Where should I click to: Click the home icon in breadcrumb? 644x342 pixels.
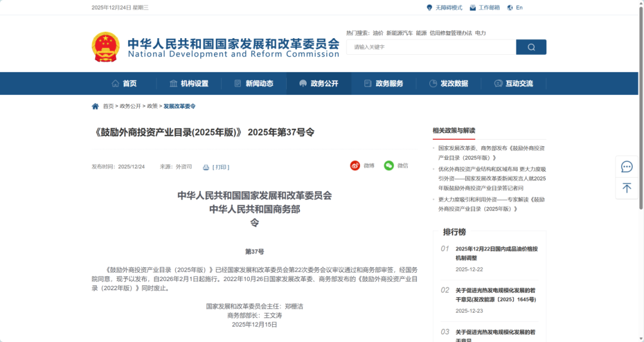tap(95, 106)
